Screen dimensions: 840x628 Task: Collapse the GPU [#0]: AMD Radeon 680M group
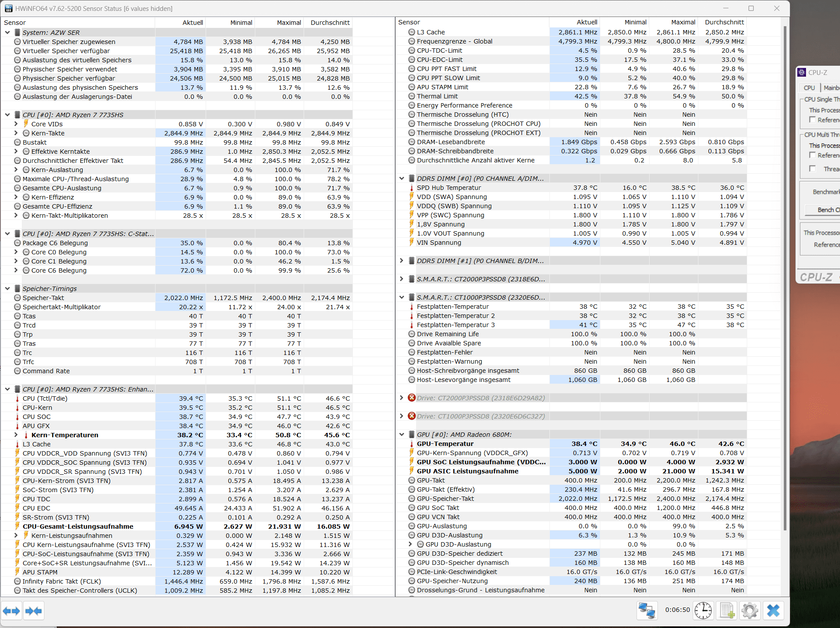point(402,435)
